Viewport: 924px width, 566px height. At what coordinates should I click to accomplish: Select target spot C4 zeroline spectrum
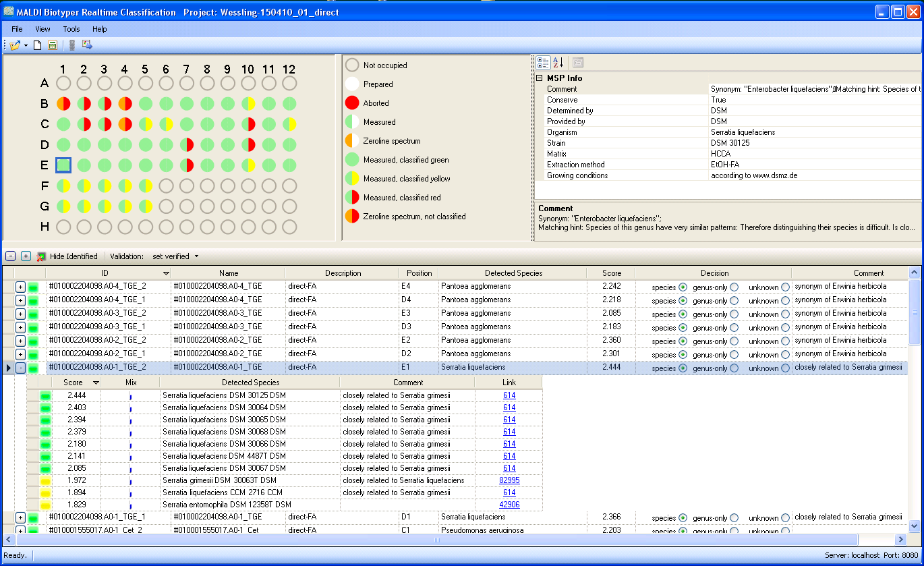click(125, 125)
